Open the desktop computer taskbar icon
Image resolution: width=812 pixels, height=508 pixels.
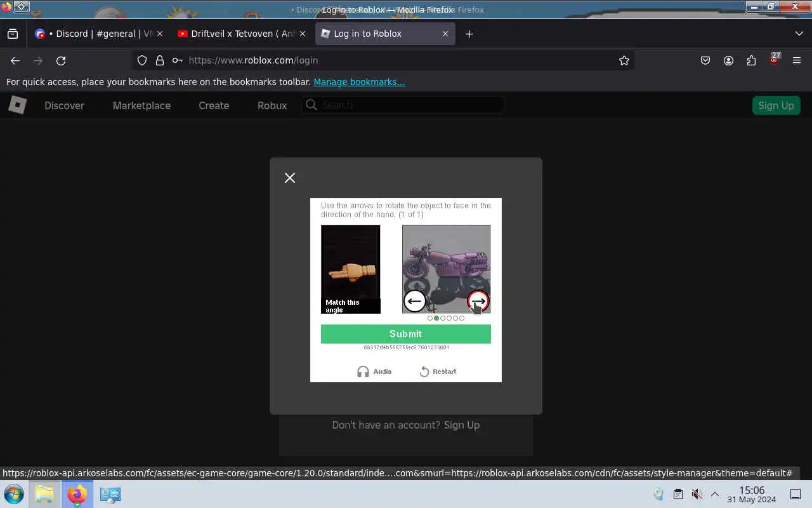tap(110, 494)
